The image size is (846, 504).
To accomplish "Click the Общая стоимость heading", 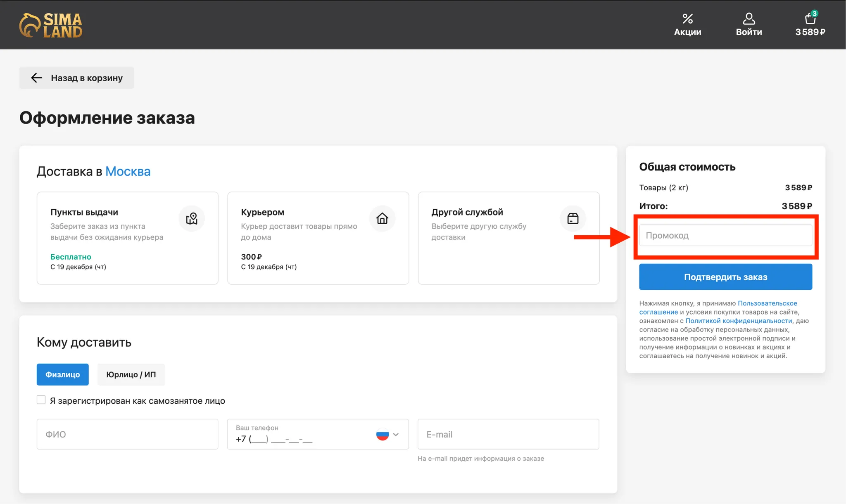I will click(x=687, y=167).
